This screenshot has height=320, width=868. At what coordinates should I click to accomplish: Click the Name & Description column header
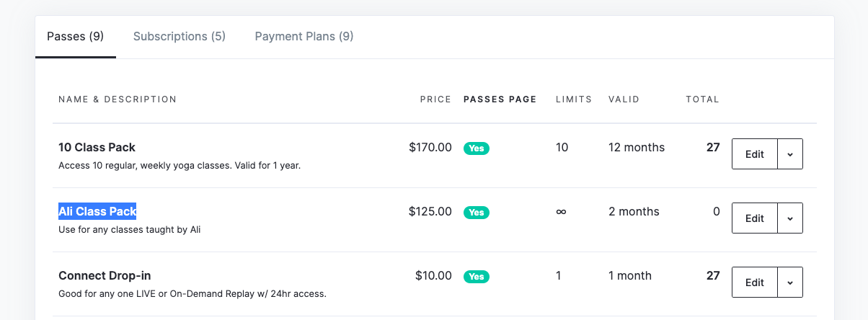[118, 99]
